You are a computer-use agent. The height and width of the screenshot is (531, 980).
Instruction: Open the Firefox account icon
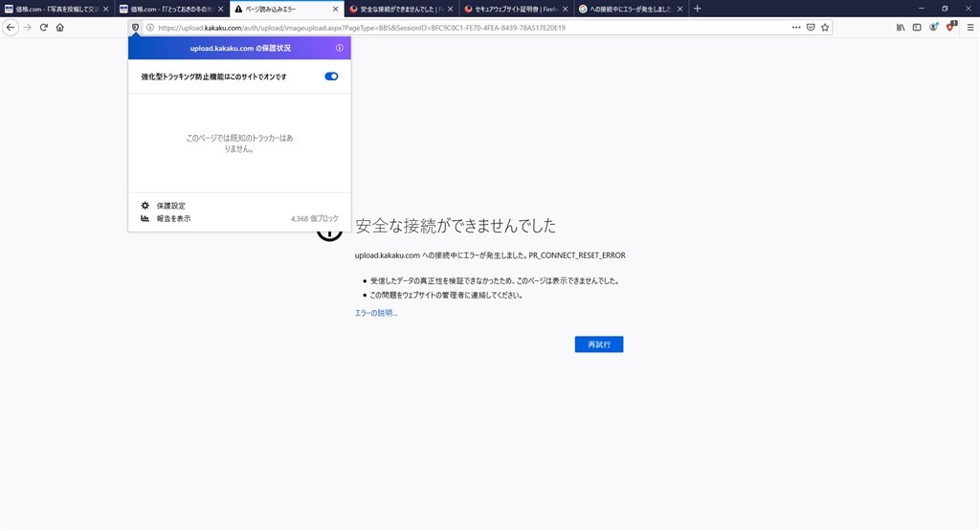pos(934,28)
